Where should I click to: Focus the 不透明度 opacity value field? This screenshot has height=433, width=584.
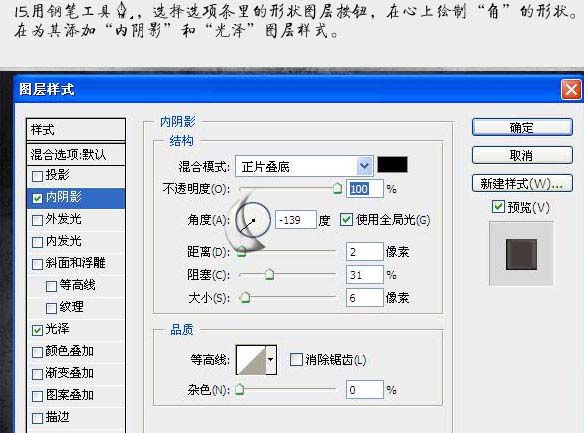pos(365,189)
